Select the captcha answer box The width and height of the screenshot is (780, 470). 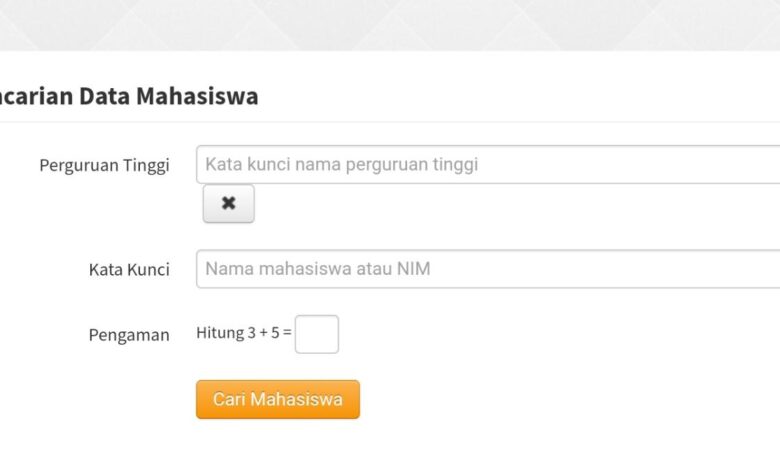point(317,334)
